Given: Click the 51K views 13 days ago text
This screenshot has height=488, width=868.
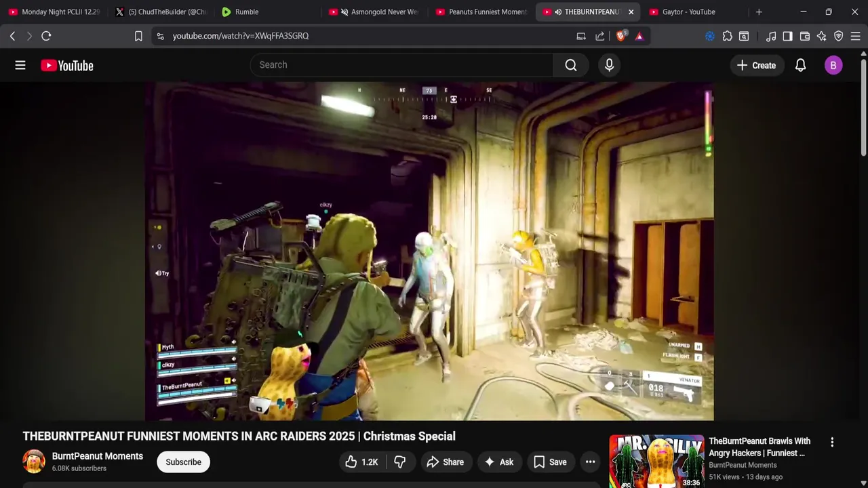Looking at the screenshot, I should [745, 477].
